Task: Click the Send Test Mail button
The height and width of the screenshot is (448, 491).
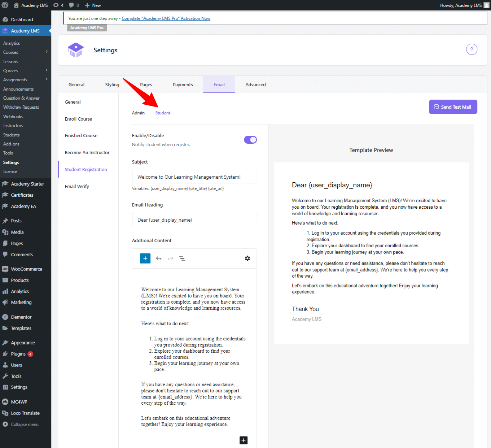Action: coord(453,106)
